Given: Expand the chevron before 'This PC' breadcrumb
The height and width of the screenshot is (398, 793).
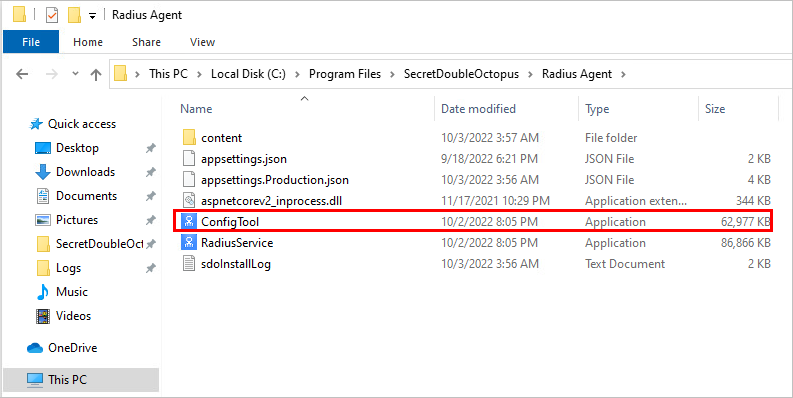Looking at the screenshot, I should pos(138,74).
